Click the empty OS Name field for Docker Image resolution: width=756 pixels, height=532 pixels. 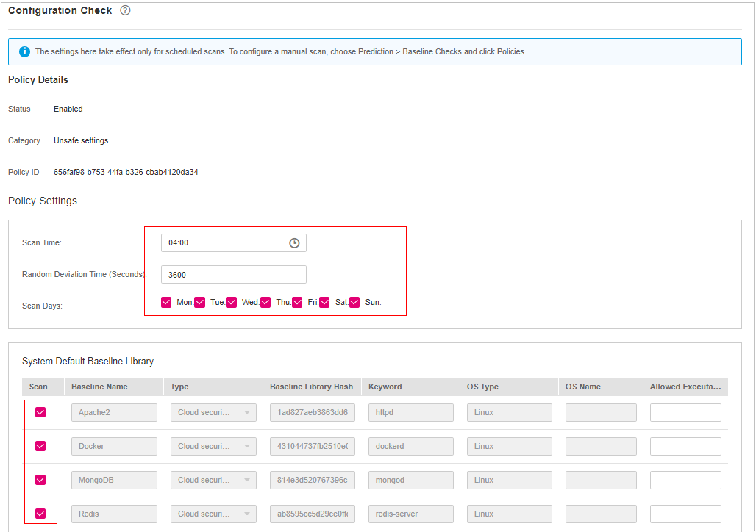[x=601, y=446]
